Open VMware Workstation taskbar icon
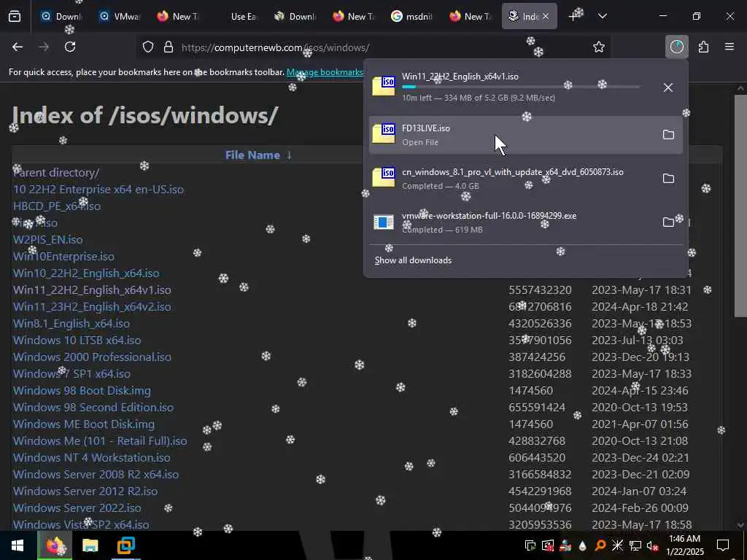This screenshot has width=747, height=560. tap(126, 545)
